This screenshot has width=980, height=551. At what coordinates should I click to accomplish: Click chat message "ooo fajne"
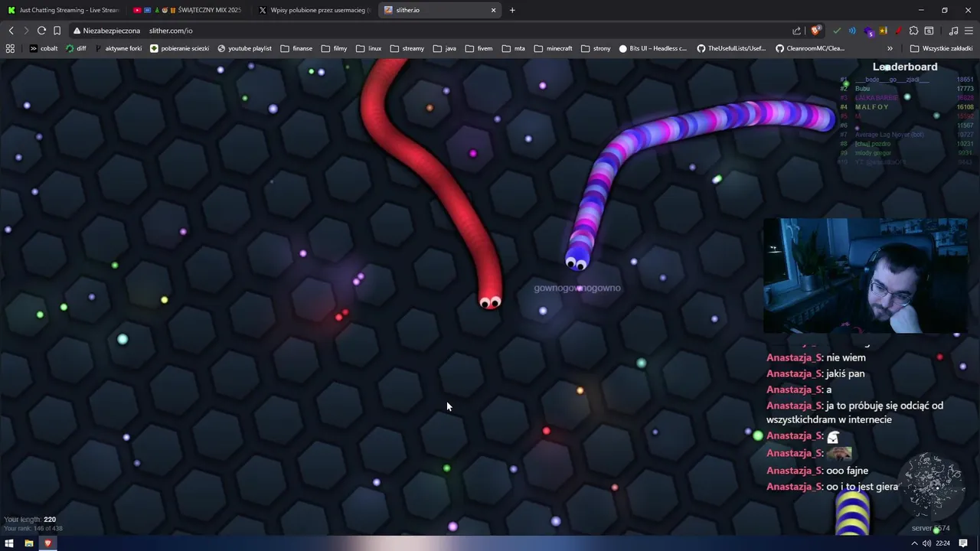[x=848, y=471]
